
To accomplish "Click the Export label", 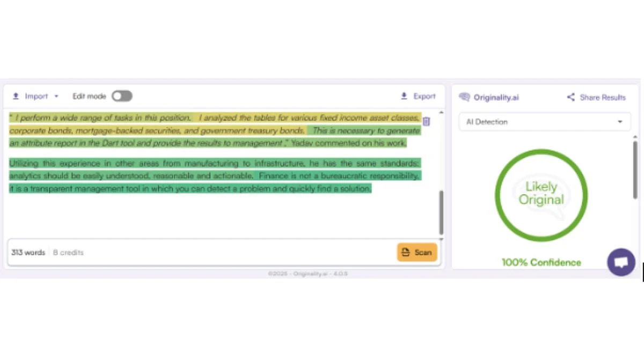I will coord(425,97).
